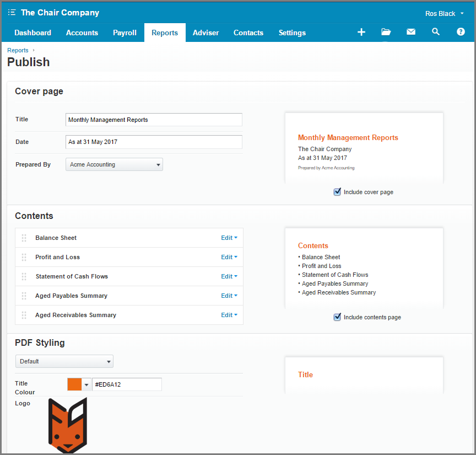Screen dimensions: 476x455
Task: Open the mail envelope icon
Action: pos(411,31)
